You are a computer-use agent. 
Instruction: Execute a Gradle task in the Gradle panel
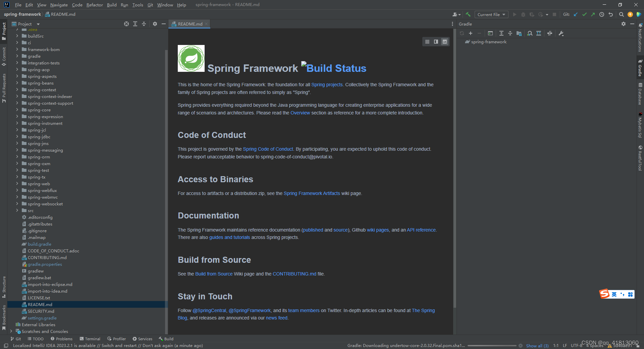pos(490,33)
